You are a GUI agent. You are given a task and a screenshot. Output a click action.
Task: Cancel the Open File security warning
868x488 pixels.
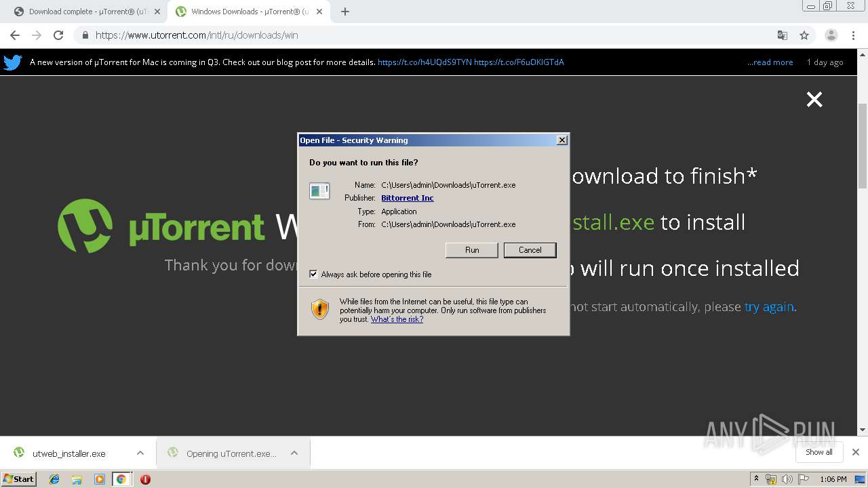530,250
